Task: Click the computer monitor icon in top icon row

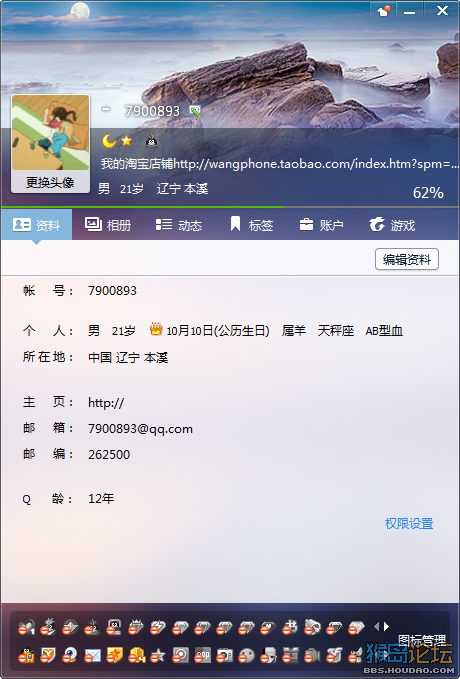Action: point(113,627)
